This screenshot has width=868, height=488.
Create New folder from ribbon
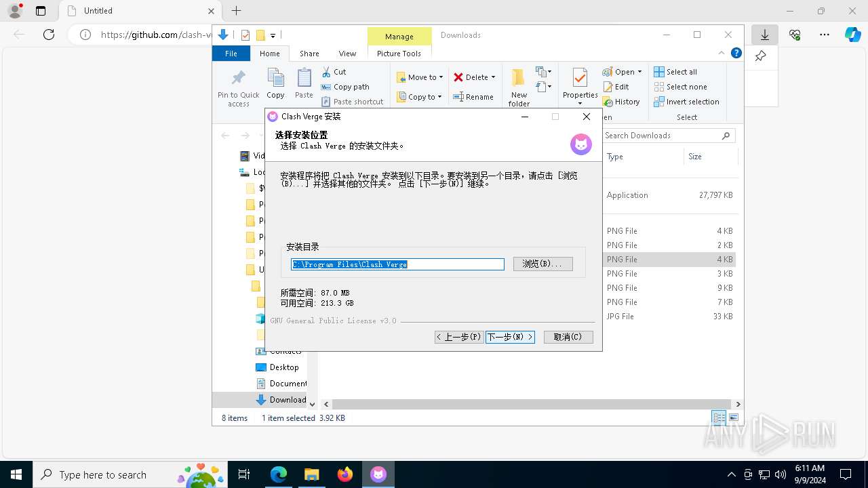(519, 88)
